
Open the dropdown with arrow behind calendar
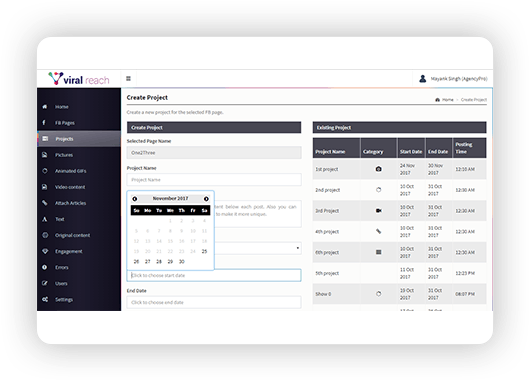258,248
